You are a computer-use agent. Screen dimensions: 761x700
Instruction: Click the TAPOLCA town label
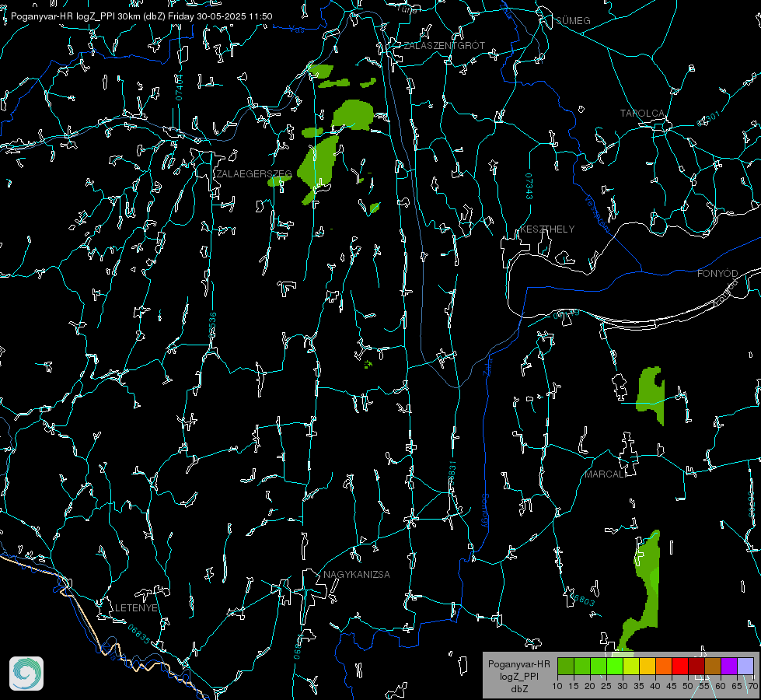pos(642,113)
